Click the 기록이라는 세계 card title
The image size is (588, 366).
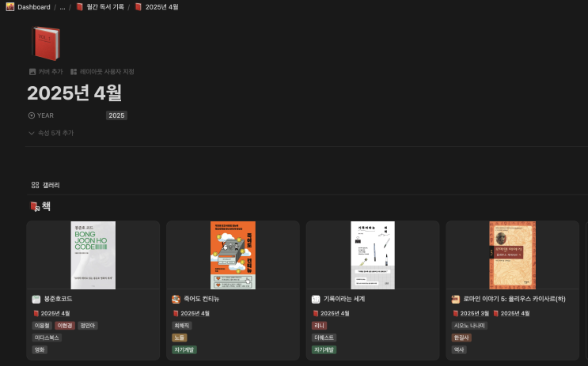(344, 299)
